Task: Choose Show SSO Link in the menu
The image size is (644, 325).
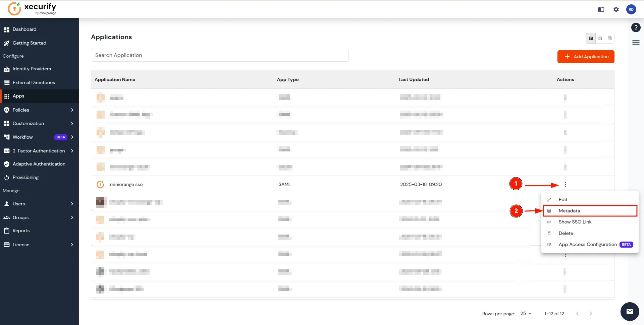Action: 575,222
